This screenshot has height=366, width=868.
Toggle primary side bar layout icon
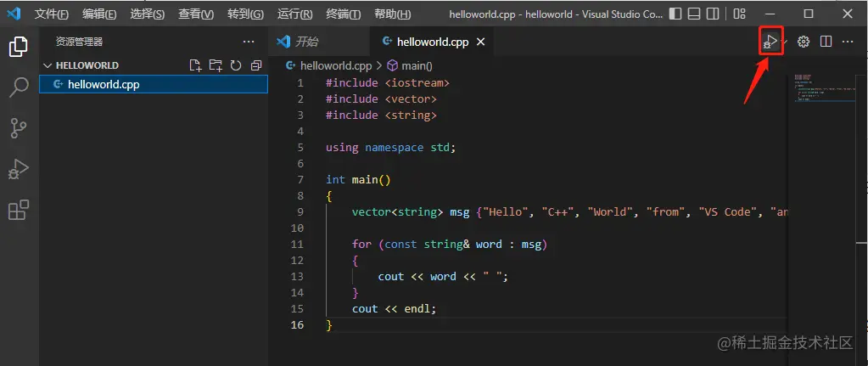675,14
